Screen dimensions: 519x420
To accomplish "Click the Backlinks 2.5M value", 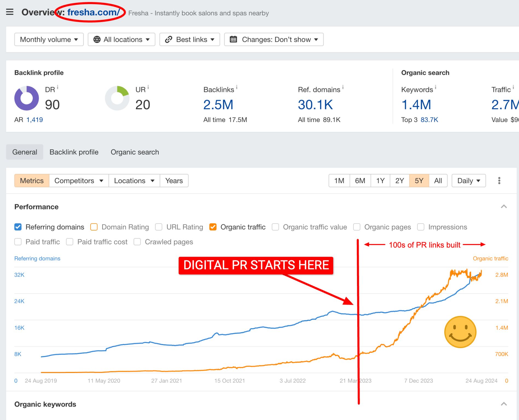I will tap(218, 105).
